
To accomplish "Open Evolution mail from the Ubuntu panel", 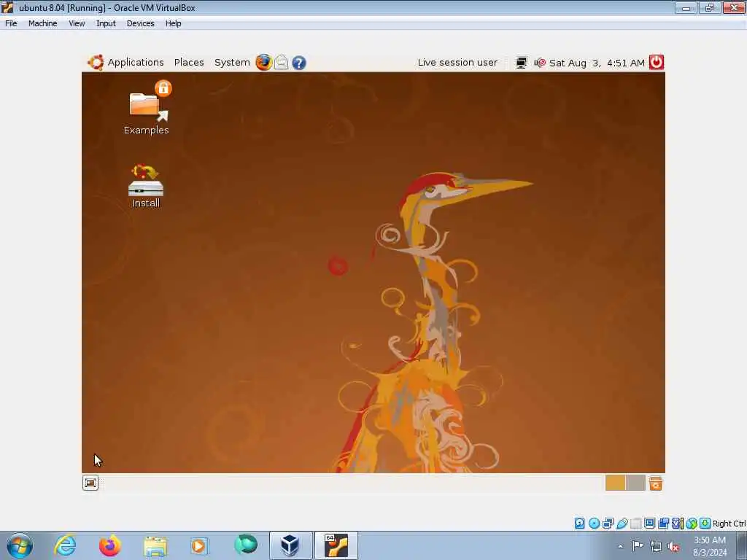I will click(281, 63).
